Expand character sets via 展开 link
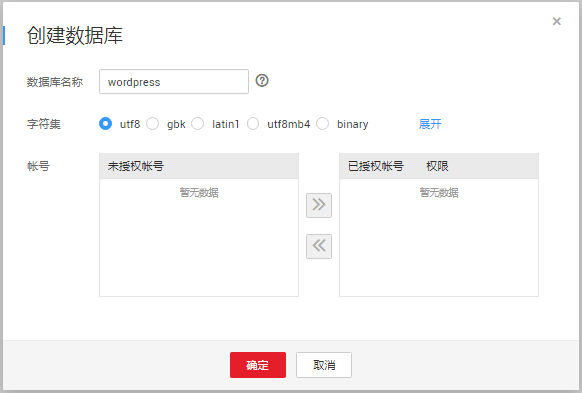Screen dimensions: 582x393 tap(430, 124)
